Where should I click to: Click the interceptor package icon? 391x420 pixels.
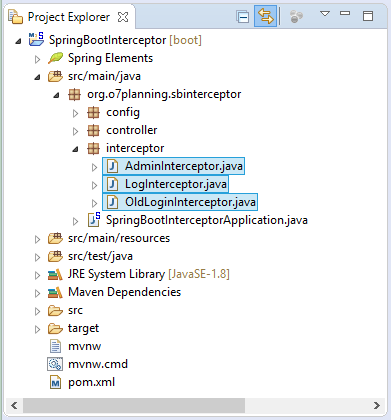(x=93, y=148)
